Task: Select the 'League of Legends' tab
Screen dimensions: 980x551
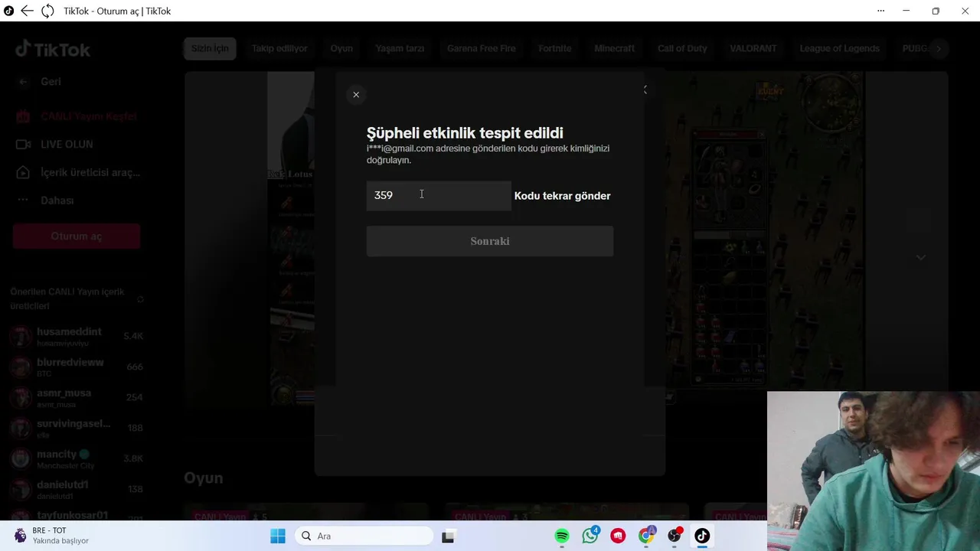Action: (x=840, y=48)
